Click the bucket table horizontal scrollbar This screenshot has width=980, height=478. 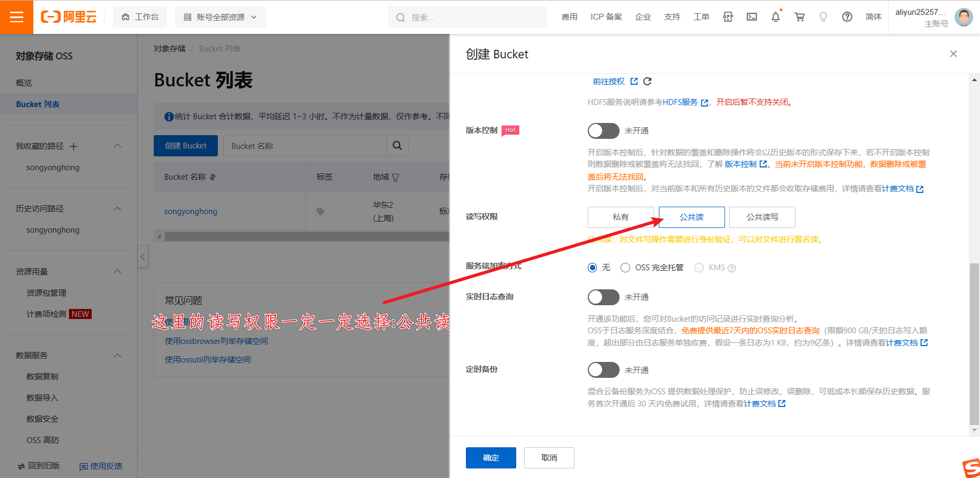[x=306, y=236]
